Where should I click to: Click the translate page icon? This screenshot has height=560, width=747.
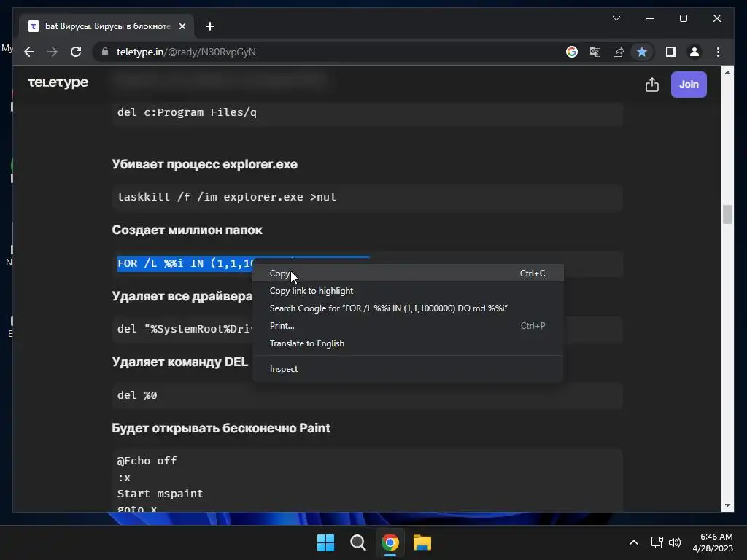(595, 52)
